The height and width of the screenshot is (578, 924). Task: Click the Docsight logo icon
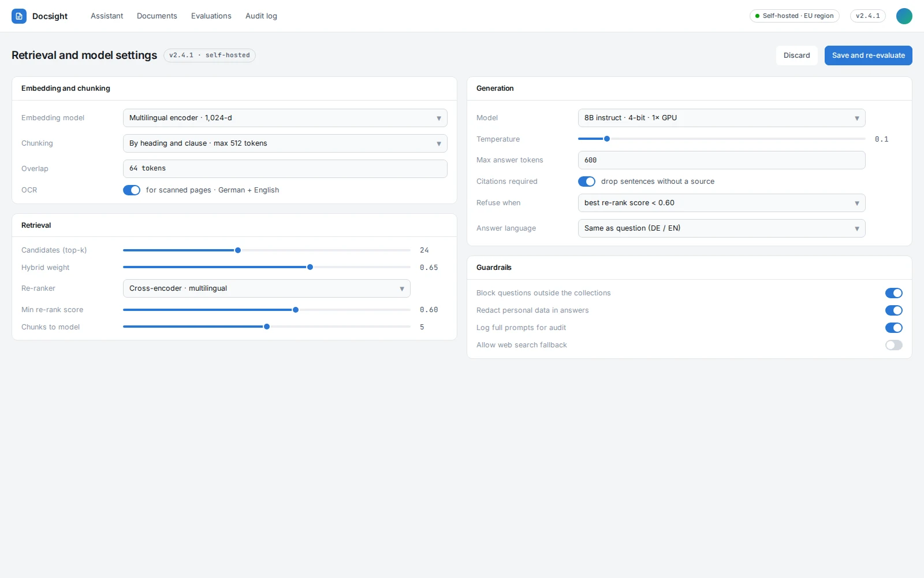(19, 16)
